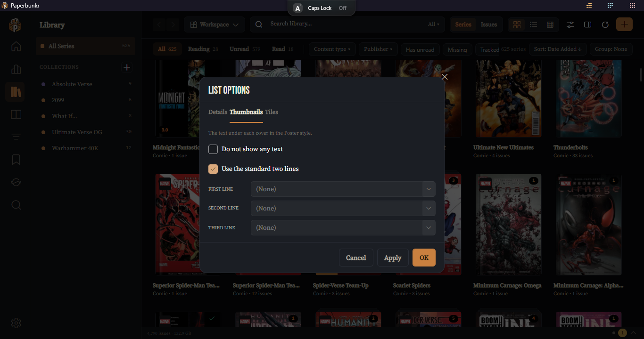Switch to the Tiles tab
644x339 pixels.
pyautogui.click(x=272, y=112)
